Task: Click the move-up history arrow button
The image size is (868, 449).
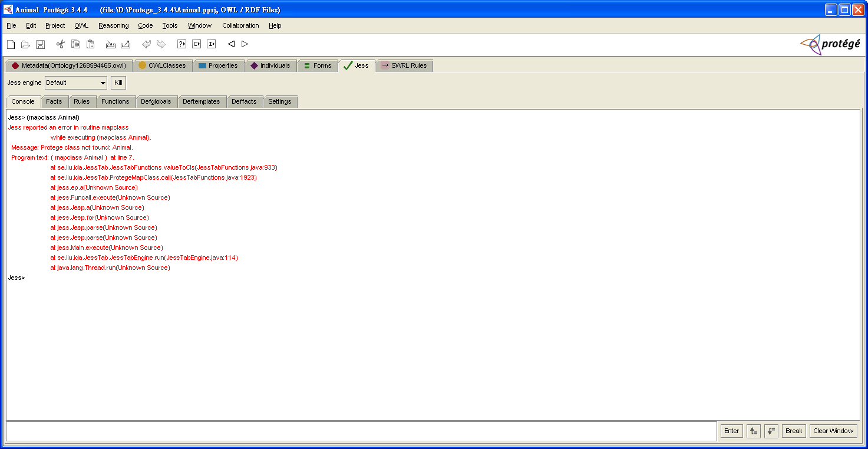Action: pyautogui.click(x=753, y=431)
